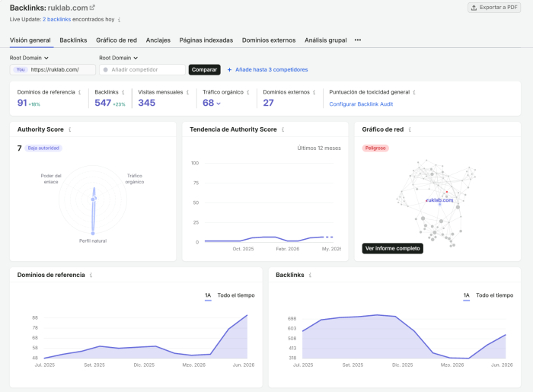533x392 pixels.
Task: Open the Gráfico de red tab
Action: (116, 40)
